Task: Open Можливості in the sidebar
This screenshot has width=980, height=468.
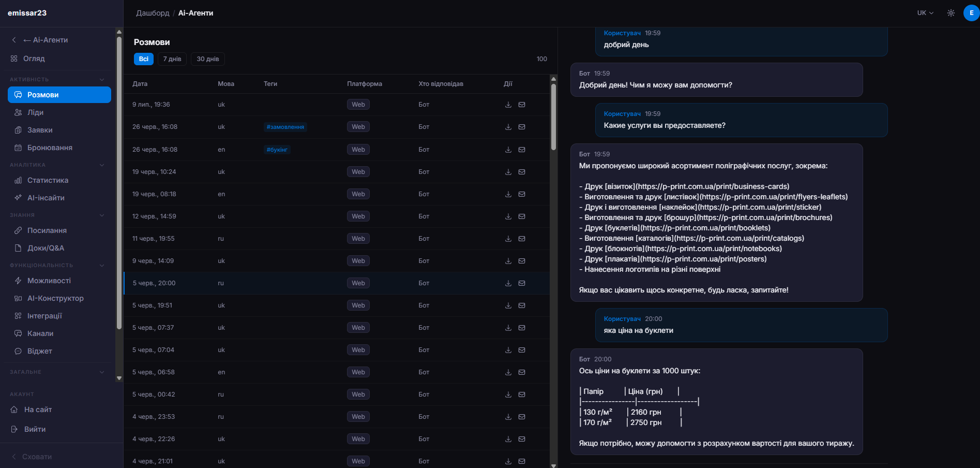Action: click(59, 281)
